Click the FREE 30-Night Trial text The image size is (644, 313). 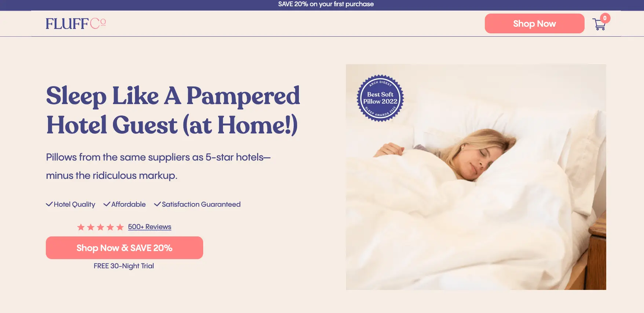coord(124,266)
